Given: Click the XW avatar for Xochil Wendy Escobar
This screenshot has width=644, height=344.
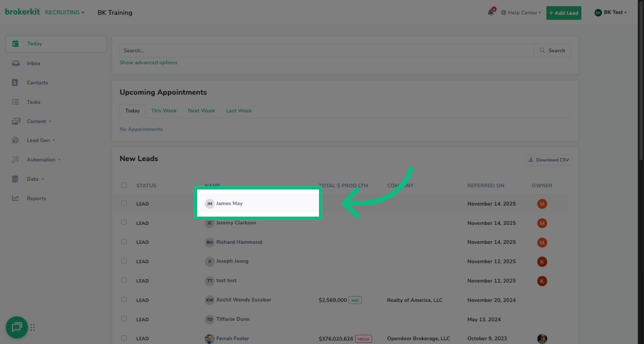Looking at the screenshot, I should click(x=210, y=300).
